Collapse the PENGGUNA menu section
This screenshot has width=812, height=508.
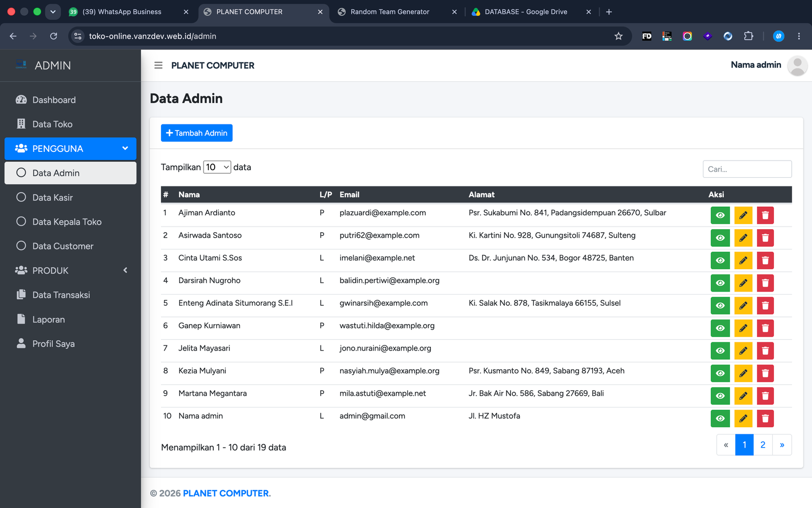tap(71, 149)
